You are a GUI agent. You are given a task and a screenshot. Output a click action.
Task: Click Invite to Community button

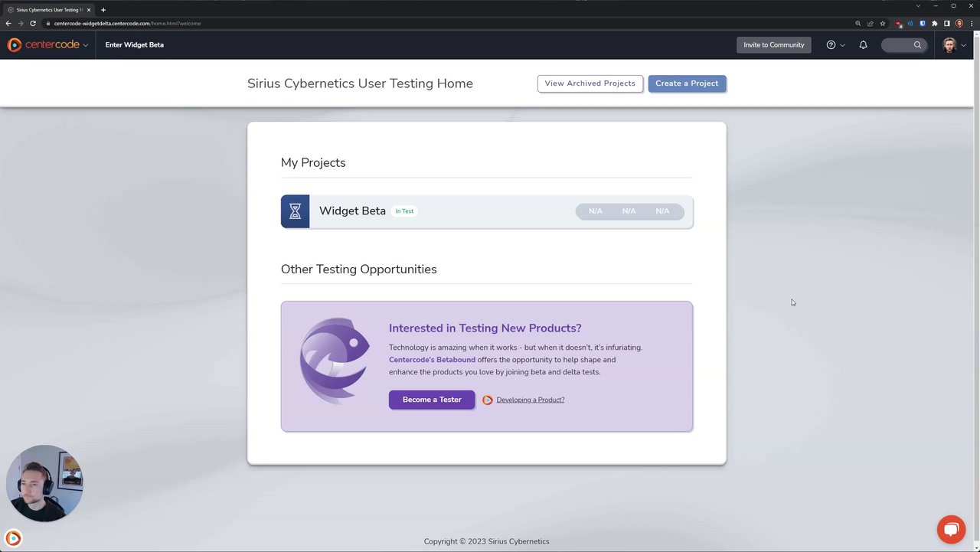tap(774, 45)
